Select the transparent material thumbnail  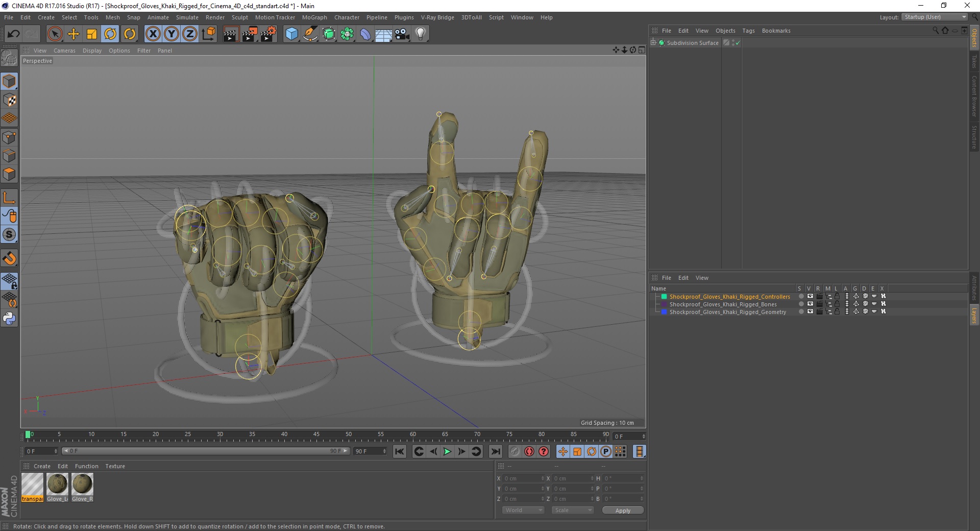(x=32, y=487)
